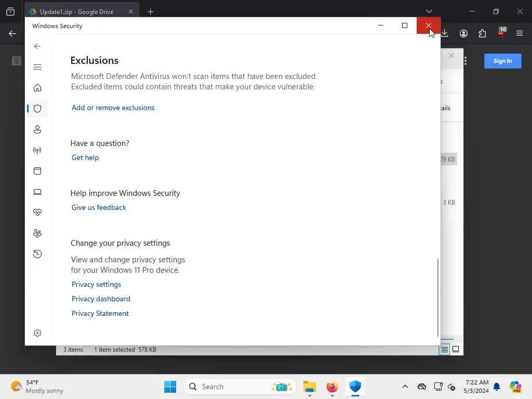Click Give us feedback link
The image size is (532, 399).
pos(99,207)
